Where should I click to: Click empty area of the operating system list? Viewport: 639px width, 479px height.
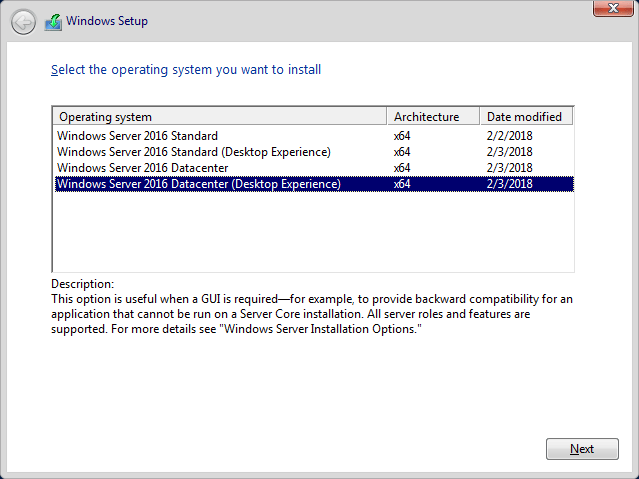point(313,232)
